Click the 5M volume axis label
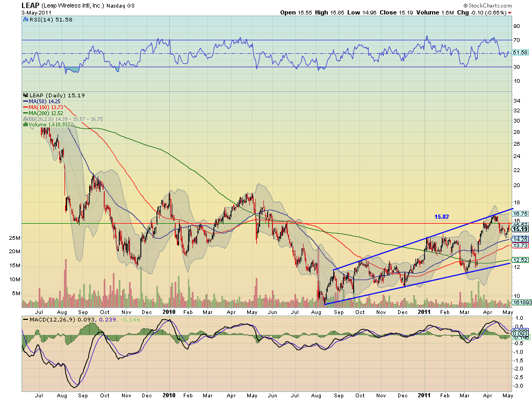Image resolution: width=532 pixels, height=400 pixels. [x=16, y=294]
